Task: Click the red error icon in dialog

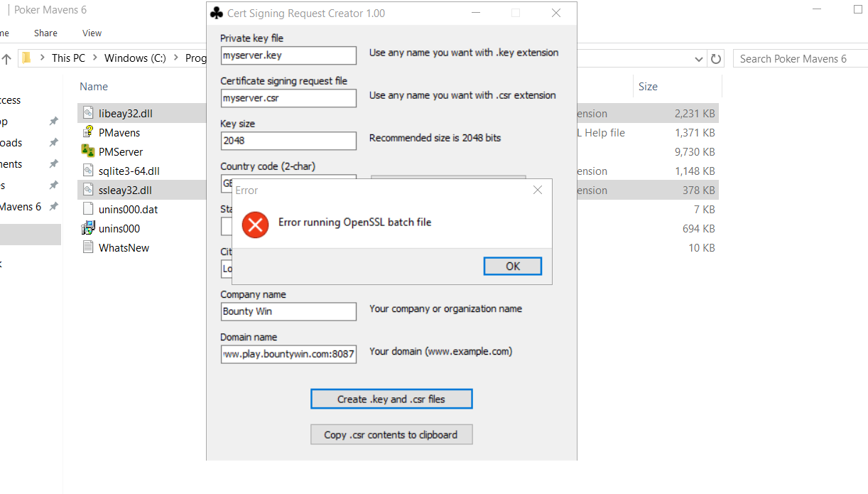Action: point(255,225)
